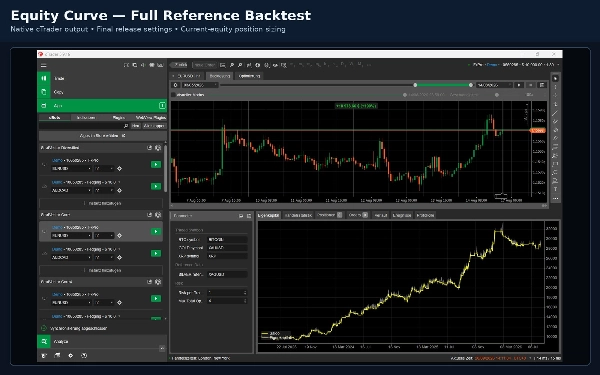Start first instance of first cBot group

point(156,165)
